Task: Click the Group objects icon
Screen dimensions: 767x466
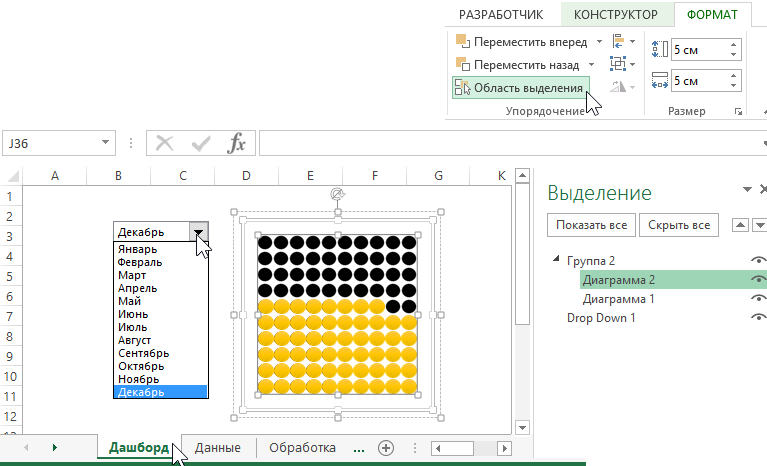Action: 619,65
